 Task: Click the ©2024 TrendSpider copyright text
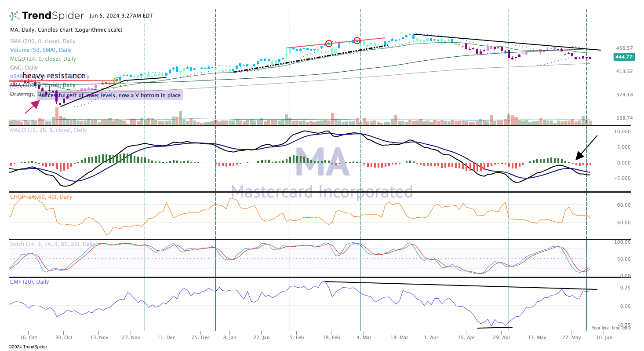tap(27, 347)
